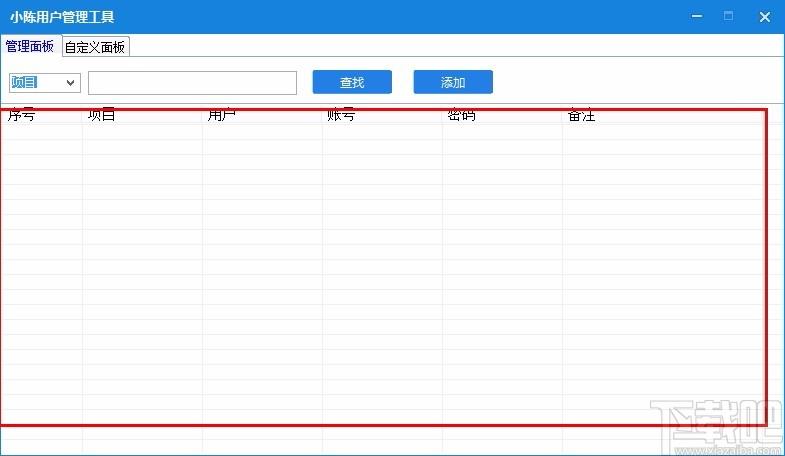Click the 查找 search button
The height and width of the screenshot is (456, 785).
[352, 82]
